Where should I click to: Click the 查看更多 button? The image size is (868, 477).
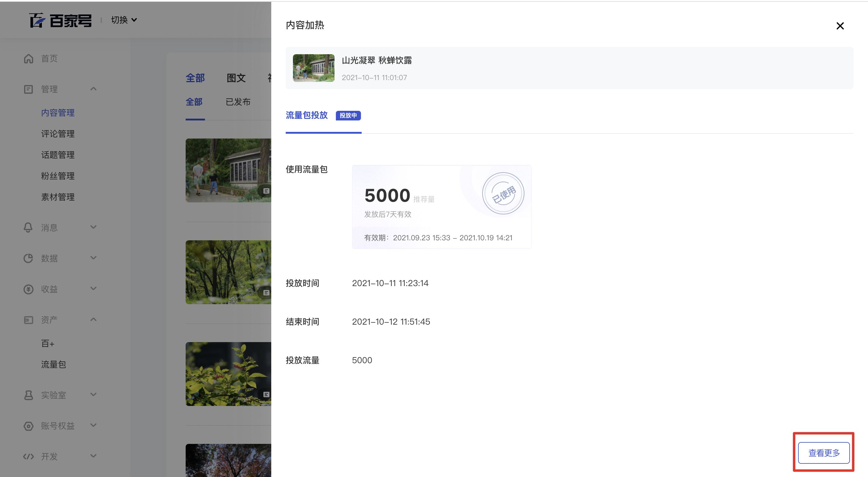click(x=824, y=453)
